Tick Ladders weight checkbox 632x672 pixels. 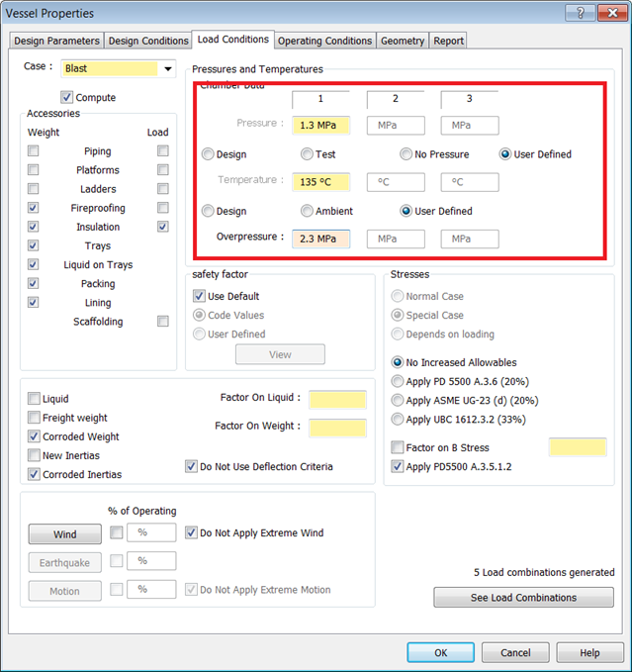coord(33,189)
